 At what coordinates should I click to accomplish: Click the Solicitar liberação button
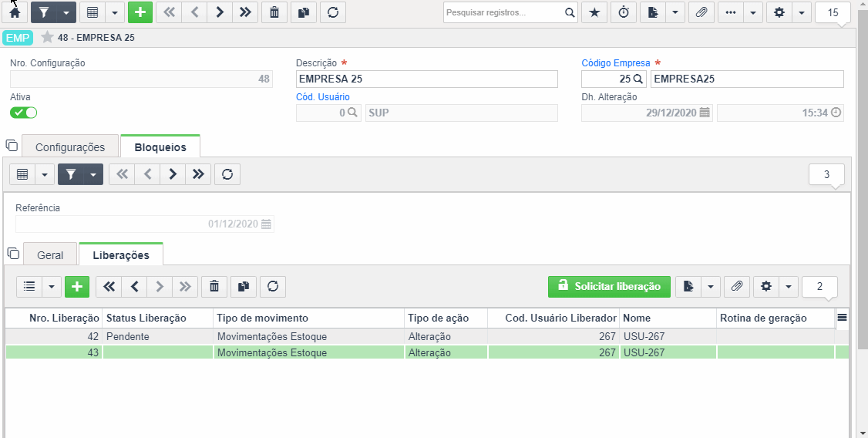click(609, 286)
